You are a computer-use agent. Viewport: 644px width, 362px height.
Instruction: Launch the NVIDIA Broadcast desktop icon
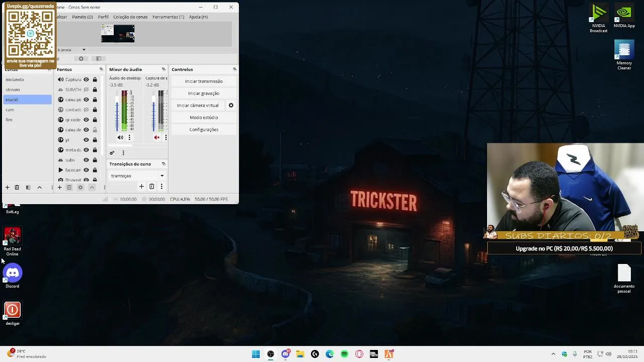coord(599,19)
